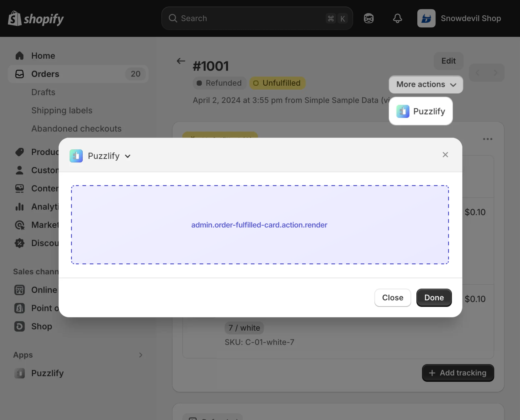Click the Puzzlify app icon in sidebar
This screenshot has height=420, width=520.
point(20,373)
